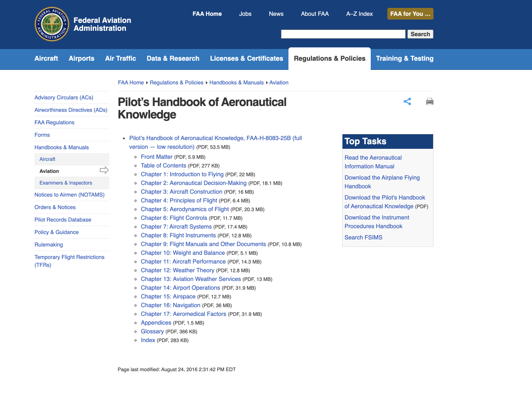The width and height of the screenshot is (532, 399).
Task: Click the print page icon
Action: coord(430,101)
